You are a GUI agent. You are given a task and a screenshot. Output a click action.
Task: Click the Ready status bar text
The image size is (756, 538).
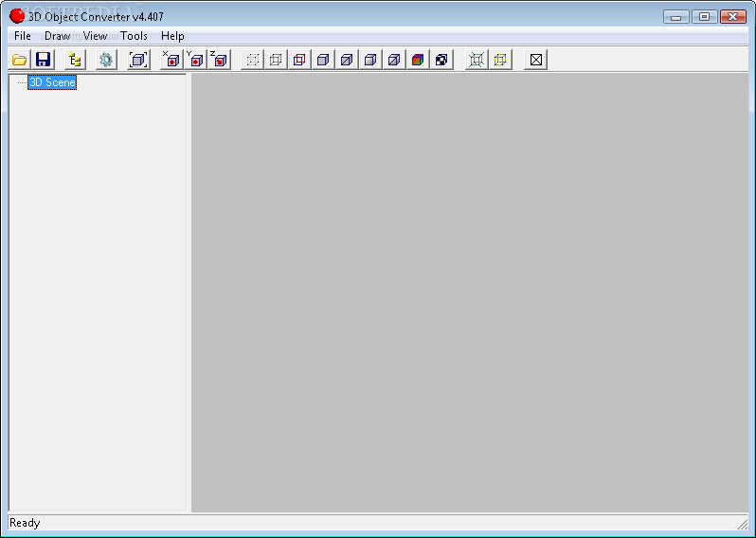25,523
